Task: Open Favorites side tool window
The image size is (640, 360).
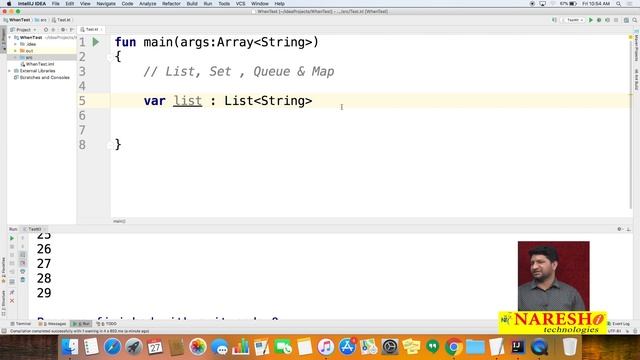Action: point(4,269)
